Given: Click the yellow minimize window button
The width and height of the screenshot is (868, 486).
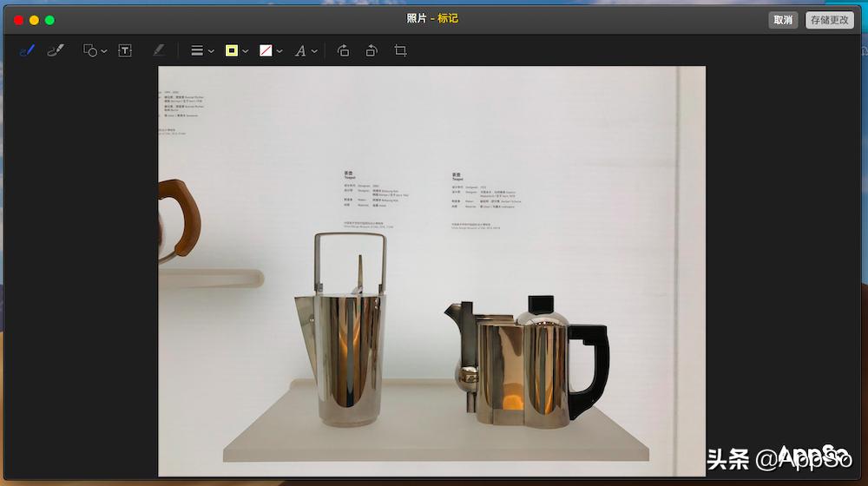Looking at the screenshot, I should (x=34, y=20).
